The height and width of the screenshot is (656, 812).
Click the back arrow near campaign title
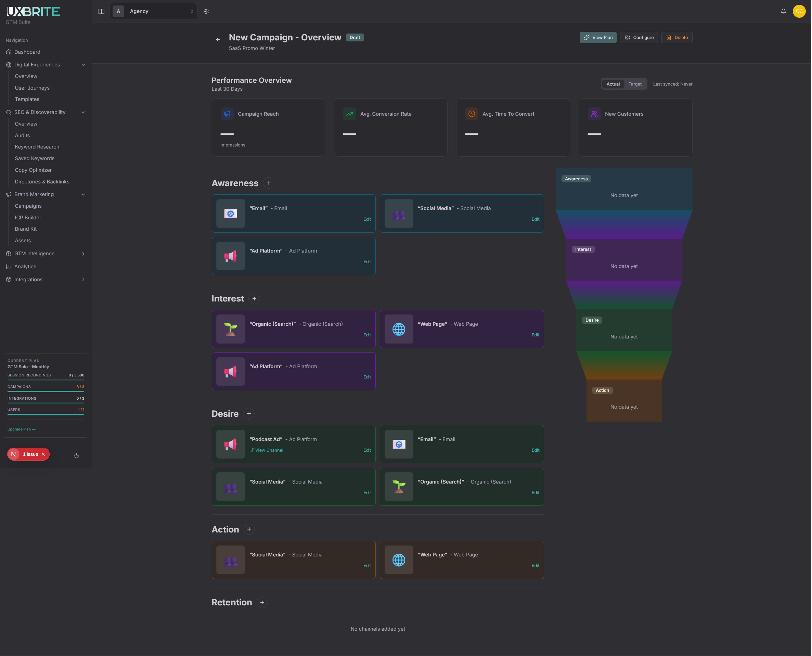tap(218, 39)
